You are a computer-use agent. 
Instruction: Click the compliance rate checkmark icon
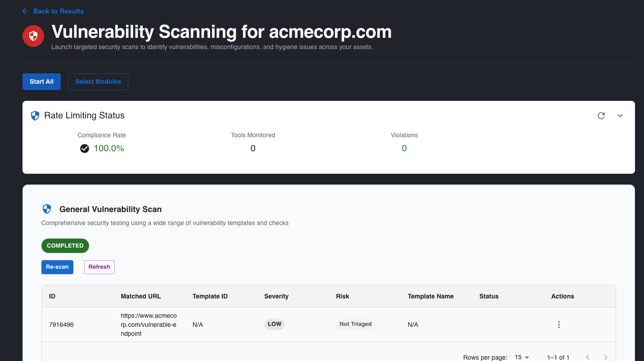click(x=85, y=149)
